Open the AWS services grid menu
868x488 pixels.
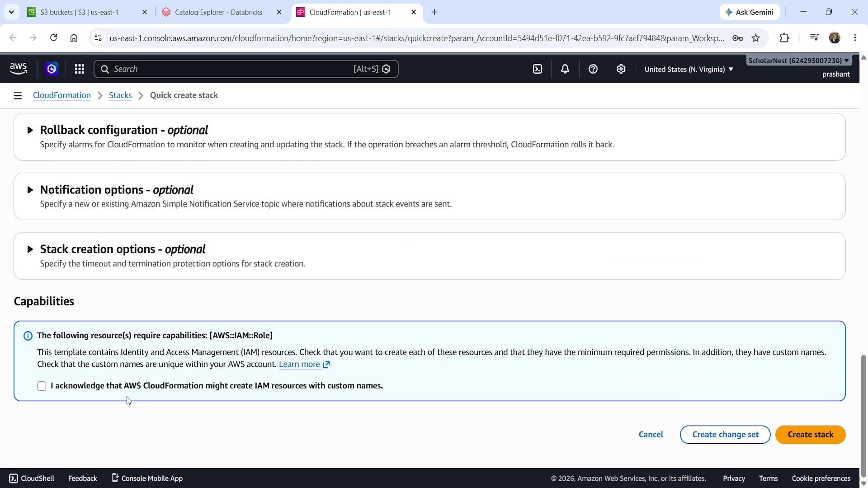80,69
